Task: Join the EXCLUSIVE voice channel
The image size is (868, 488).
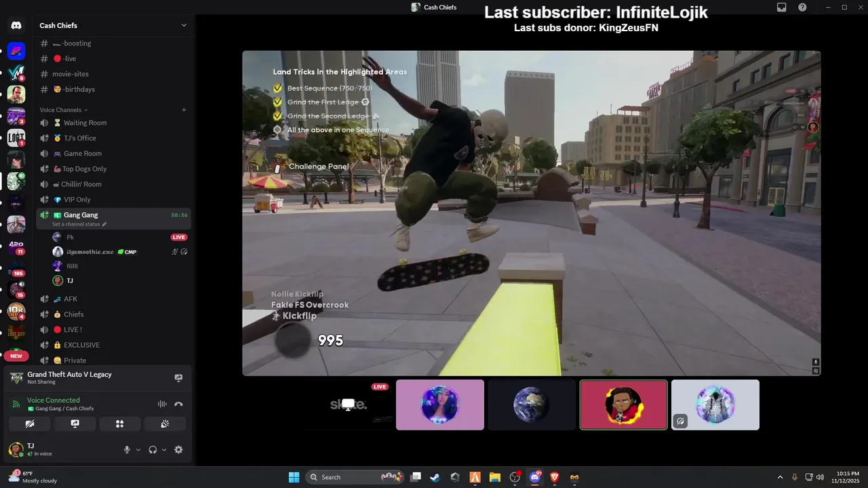Action: coord(113,345)
